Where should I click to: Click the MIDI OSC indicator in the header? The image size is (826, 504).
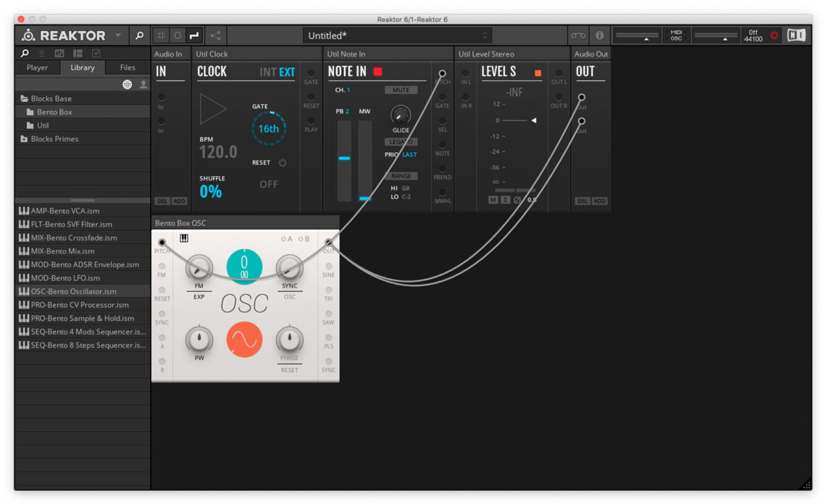point(677,34)
